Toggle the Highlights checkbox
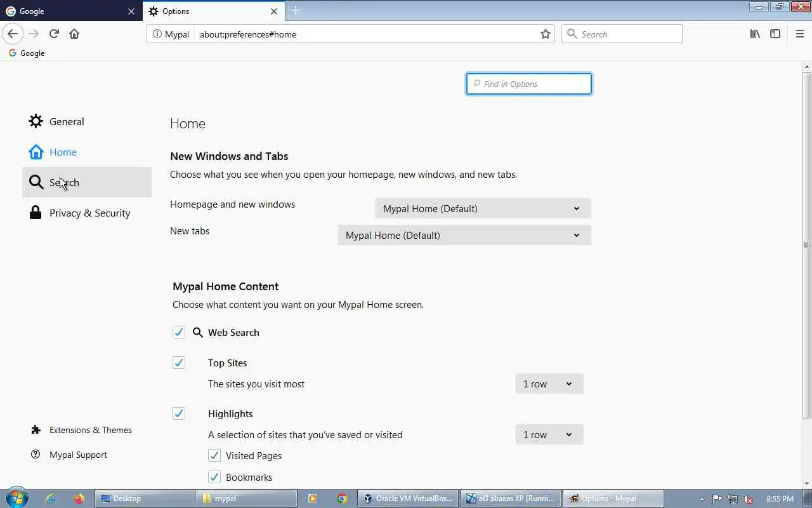The width and height of the screenshot is (812, 508). tap(179, 413)
